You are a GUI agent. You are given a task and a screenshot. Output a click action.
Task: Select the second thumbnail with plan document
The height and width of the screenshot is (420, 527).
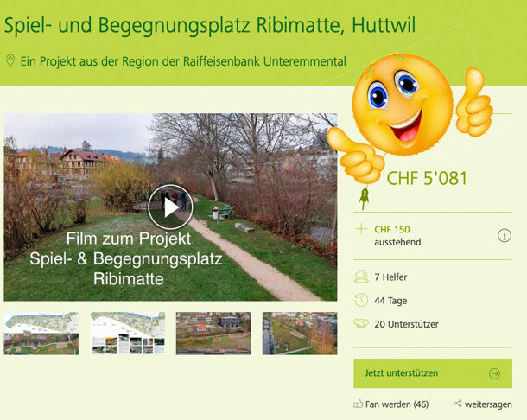[127, 334]
